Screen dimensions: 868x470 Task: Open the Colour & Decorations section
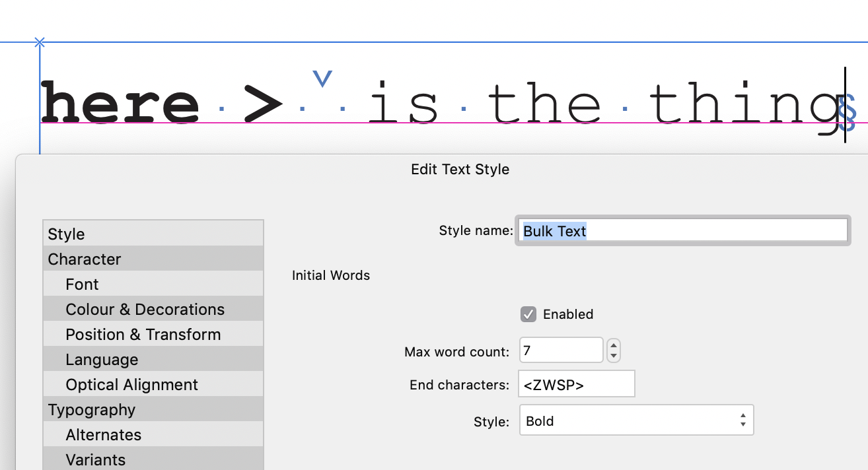(145, 309)
